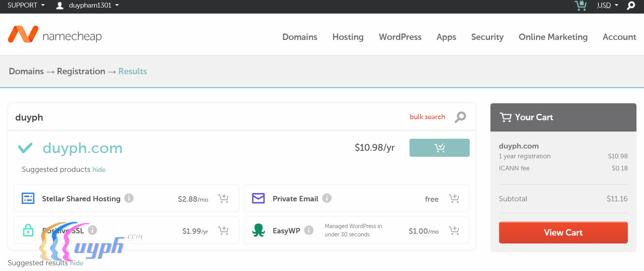Click the domain search magnifier icon
Image resolution: width=644 pixels, height=271 pixels.
[x=460, y=117]
